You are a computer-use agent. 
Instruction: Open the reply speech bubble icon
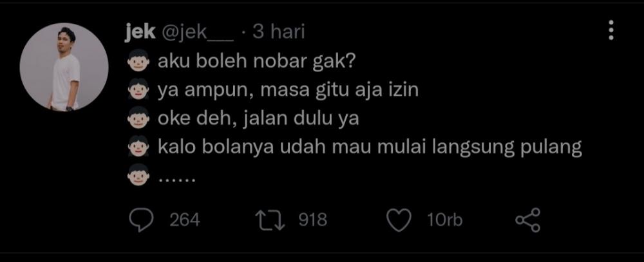[141, 220]
